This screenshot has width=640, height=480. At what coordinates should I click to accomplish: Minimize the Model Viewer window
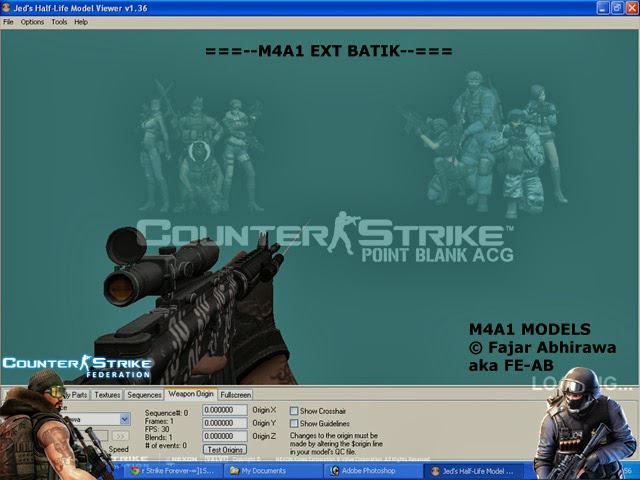[x=603, y=8]
